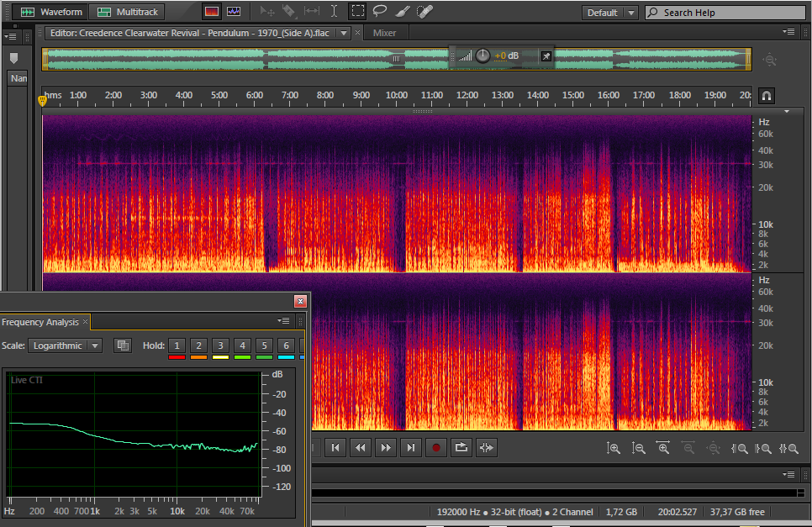Open the Editor file list dropdown arrow

(343, 33)
